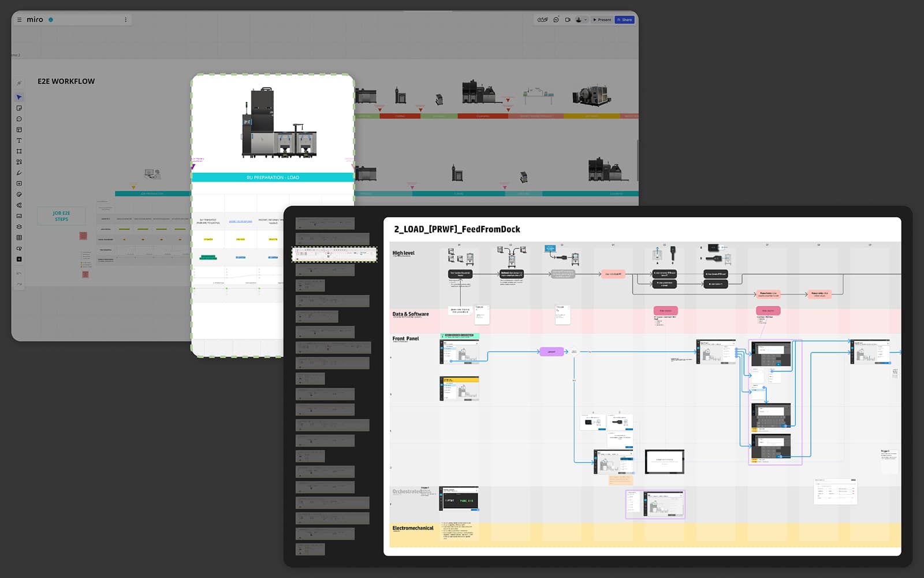Click the BU PREPARATION - LOAD cyan bar
Image resolution: width=924 pixels, height=578 pixels.
point(273,177)
